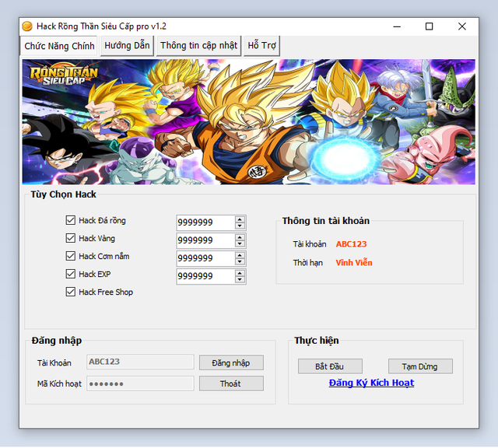Click the Rồng Thần Siêu Cấp banner logo

click(56, 76)
